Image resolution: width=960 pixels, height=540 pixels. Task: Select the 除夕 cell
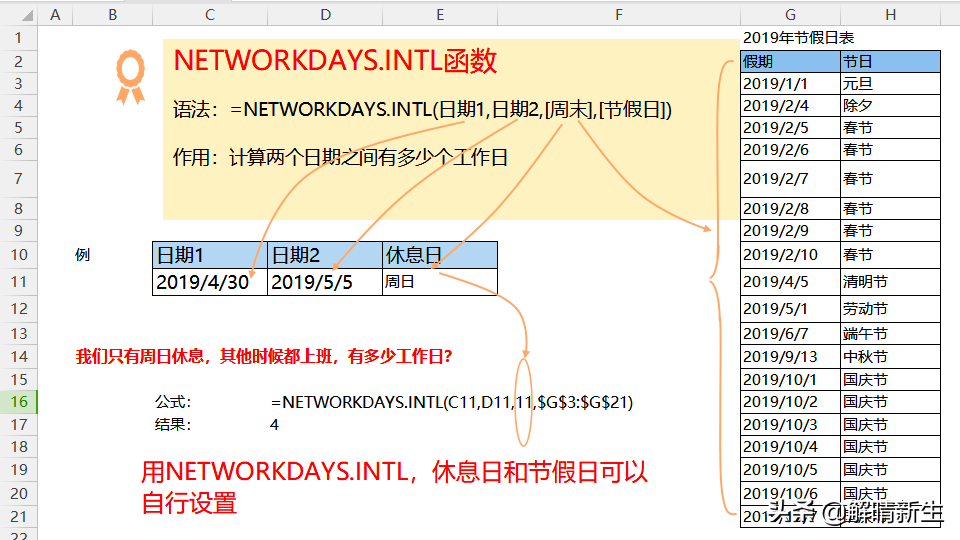click(891, 105)
